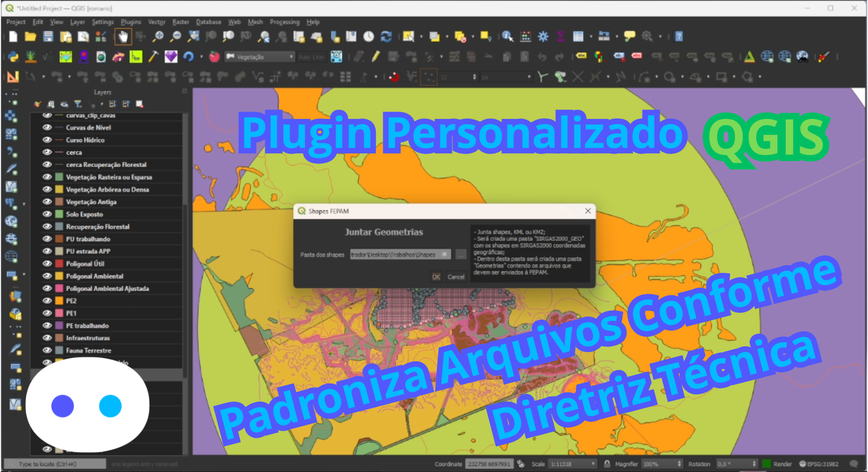Show the statistical summary sigma icon
Image resolution: width=868 pixels, height=472 pixels.
click(560, 37)
